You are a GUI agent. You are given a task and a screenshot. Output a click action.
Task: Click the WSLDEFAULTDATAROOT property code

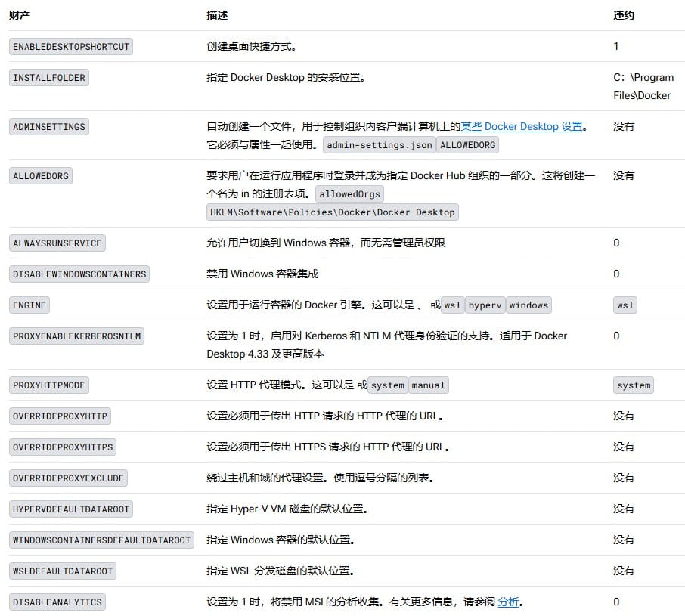click(x=63, y=572)
